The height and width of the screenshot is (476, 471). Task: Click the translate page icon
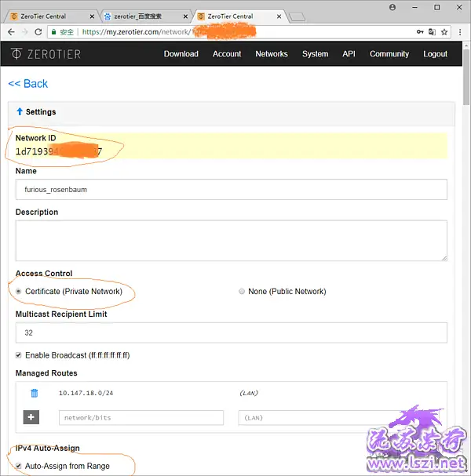[432, 32]
